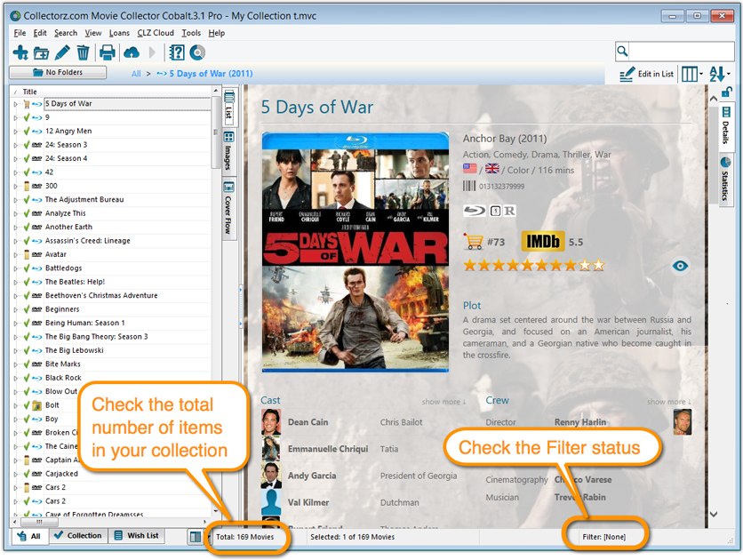Open the Tools menu

pos(191,33)
